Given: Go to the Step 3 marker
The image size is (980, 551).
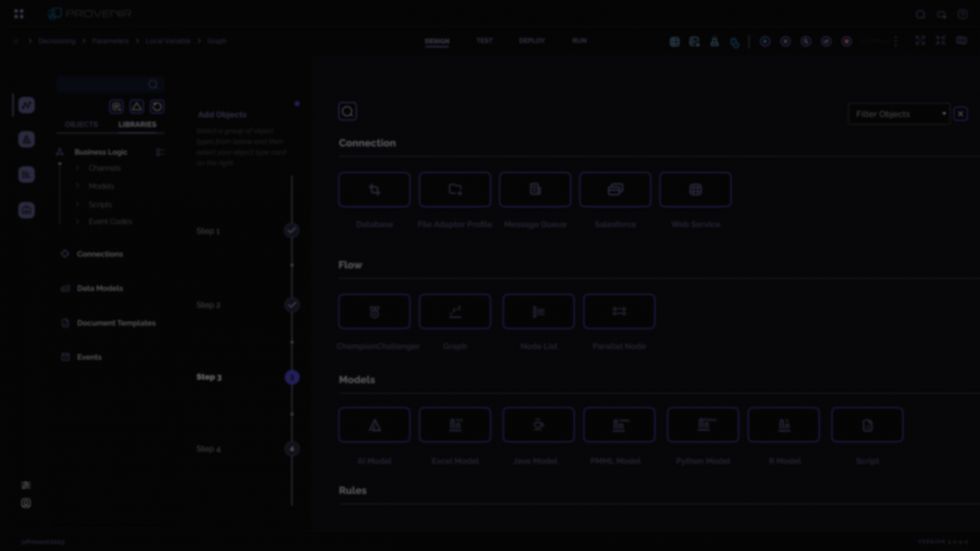Looking at the screenshot, I should point(292,377).
